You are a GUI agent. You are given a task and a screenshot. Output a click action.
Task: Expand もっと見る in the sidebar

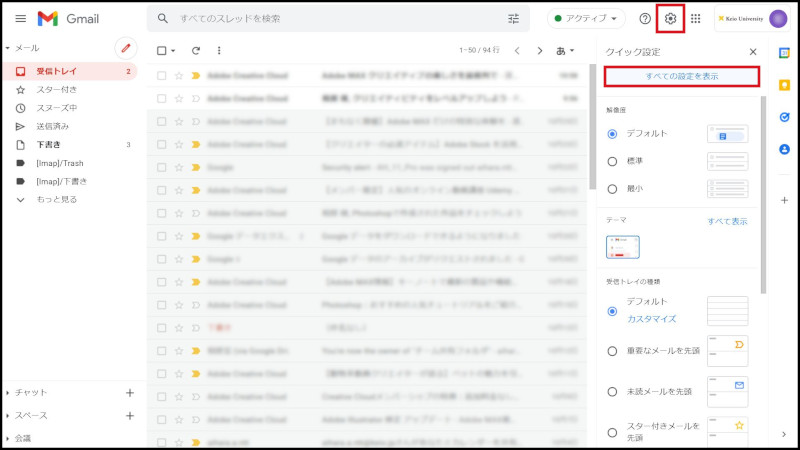pyautogui.click(x=57, y=199)
